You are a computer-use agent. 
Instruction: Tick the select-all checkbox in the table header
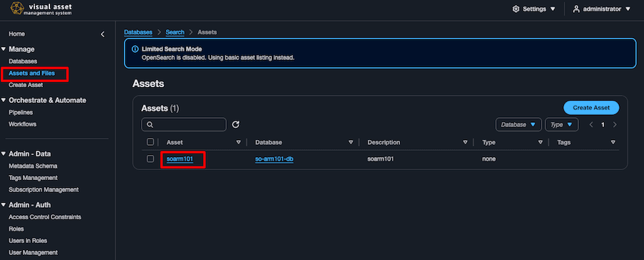coord(150,142)
